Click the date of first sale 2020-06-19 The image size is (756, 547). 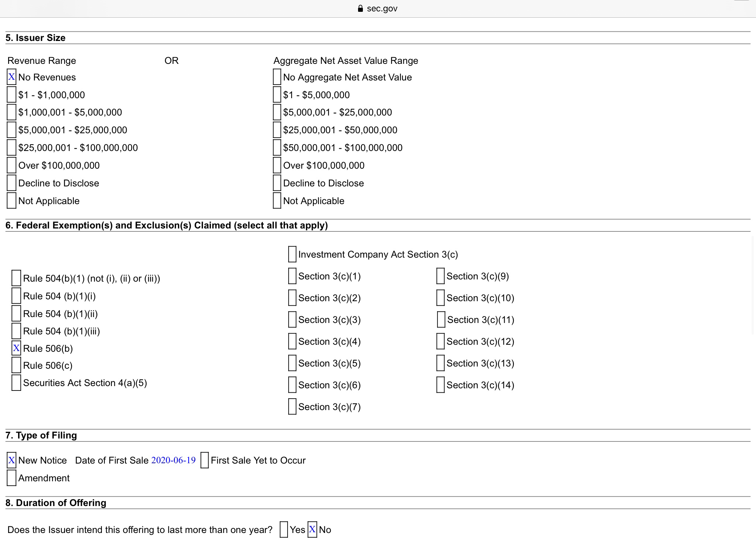[x=173, y=460]
